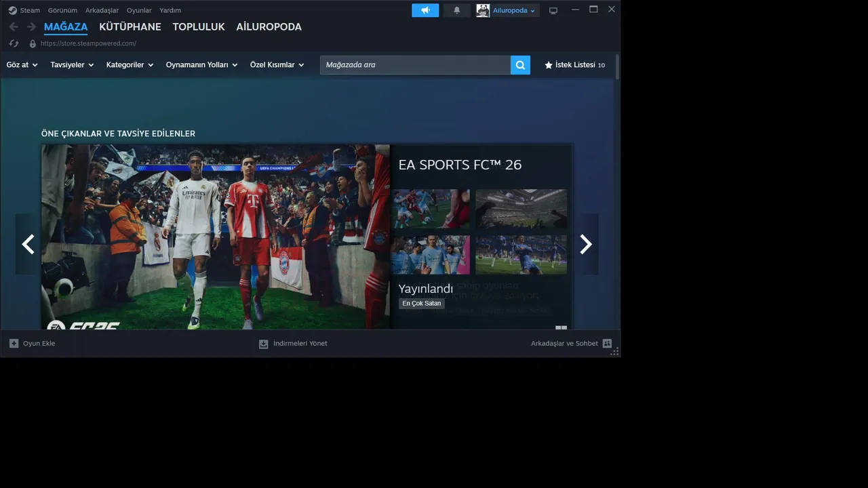The width and height of the screenshot is (868, 488).
Task: Click the Ailuropoda profile avatar
Action: 483,10
